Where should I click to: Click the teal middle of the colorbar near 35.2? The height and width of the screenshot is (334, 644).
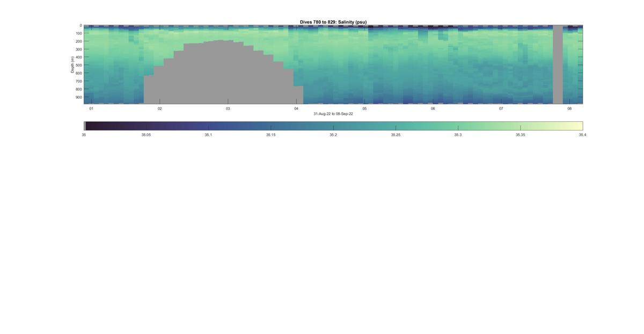[x=333, y=126]
